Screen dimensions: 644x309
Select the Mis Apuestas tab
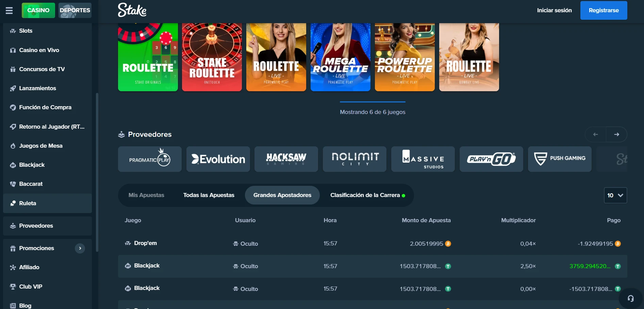point(146,195)
